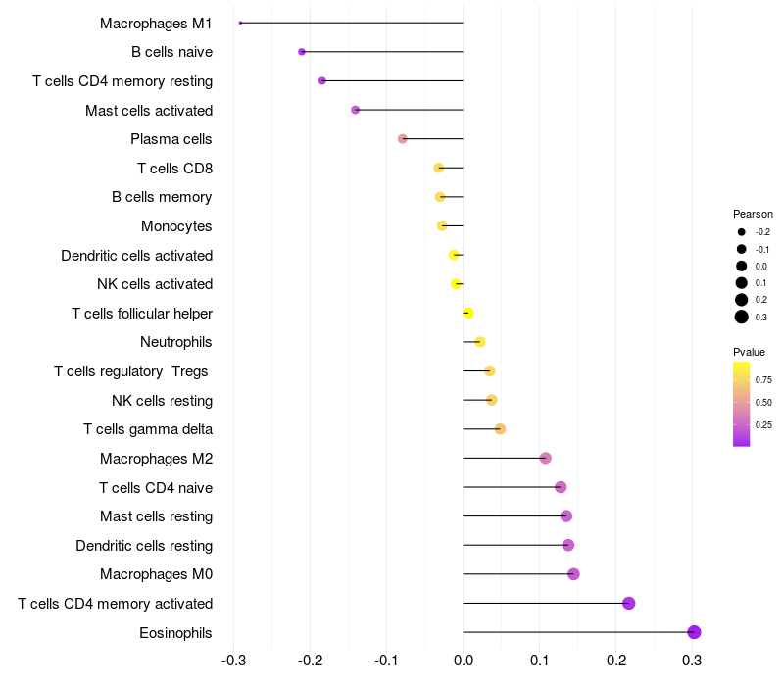Click the Plasma cells pink dot
784x686 pixels.
403,138
